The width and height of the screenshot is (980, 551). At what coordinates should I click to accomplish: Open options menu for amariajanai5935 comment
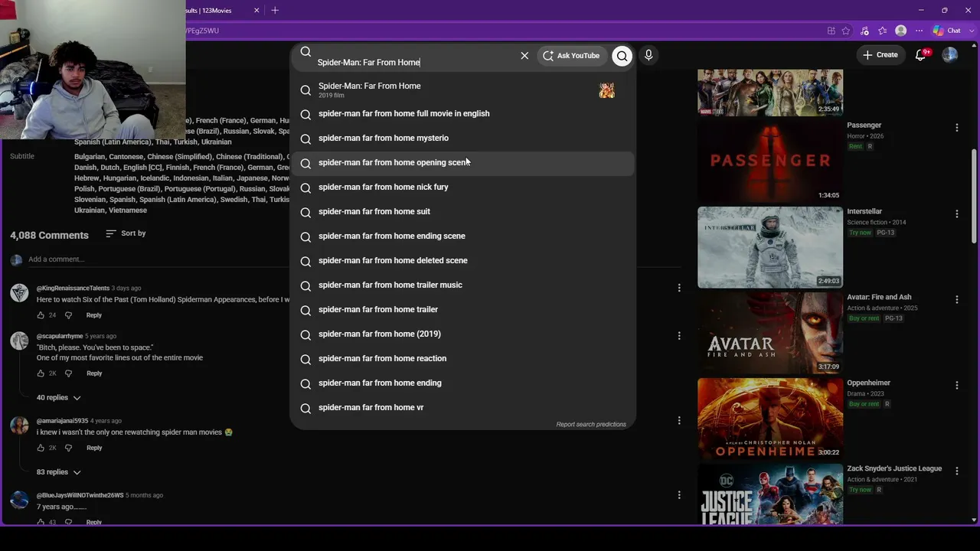[679, 421]
